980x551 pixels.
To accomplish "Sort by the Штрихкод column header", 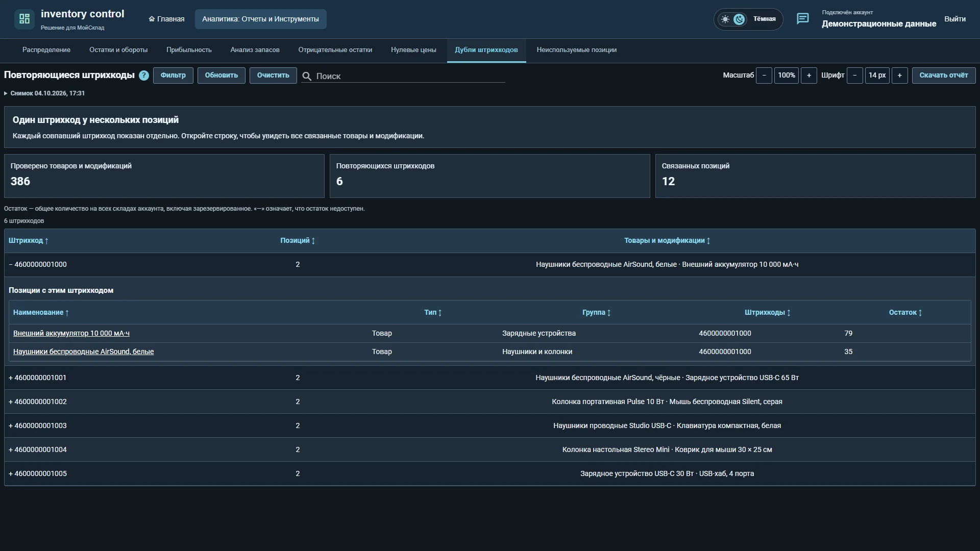I will (29, 240).
